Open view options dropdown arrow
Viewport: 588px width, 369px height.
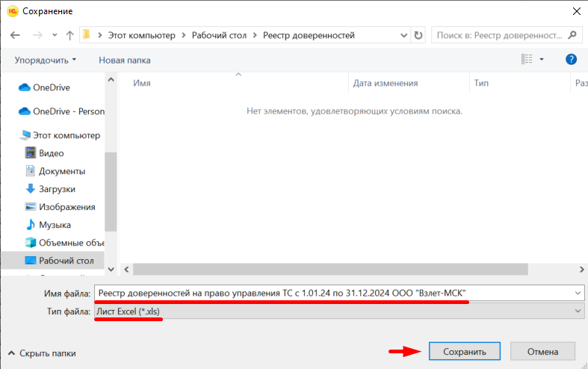[542, 59]
